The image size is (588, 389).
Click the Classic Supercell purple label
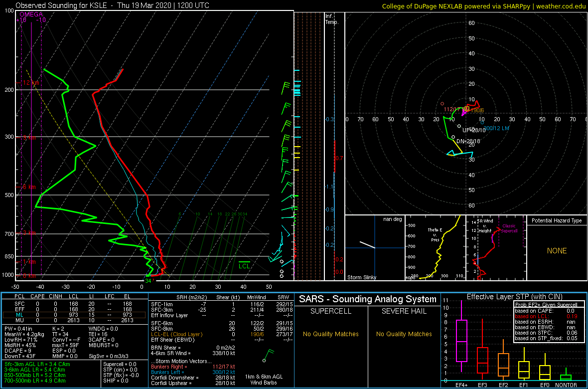pyautogui.click(x=508, y=228)
